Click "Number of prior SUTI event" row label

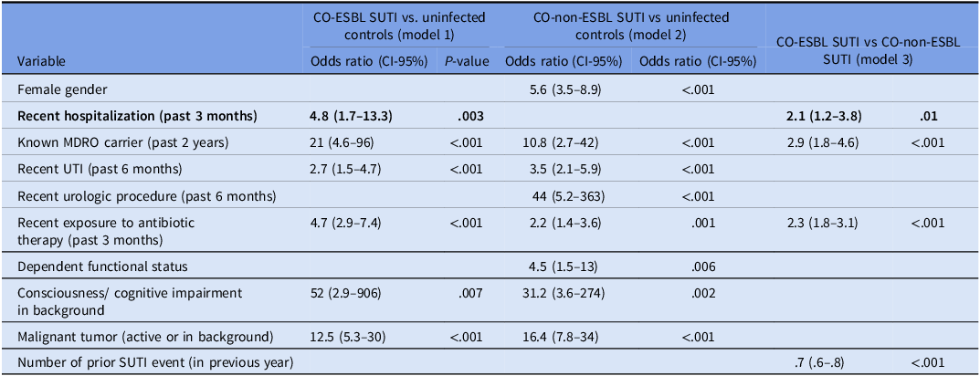pos(155,362)
